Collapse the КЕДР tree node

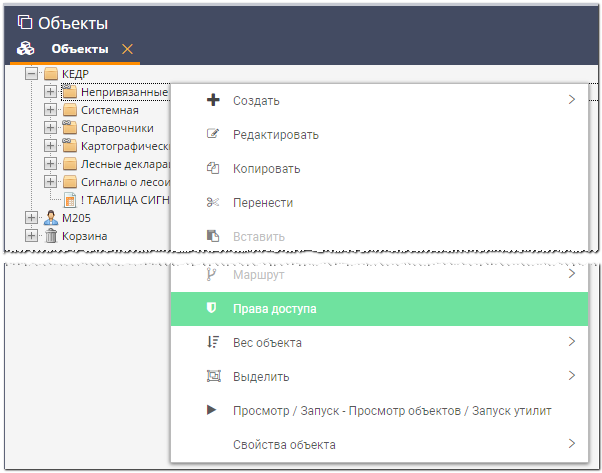(x=32, y=74)
